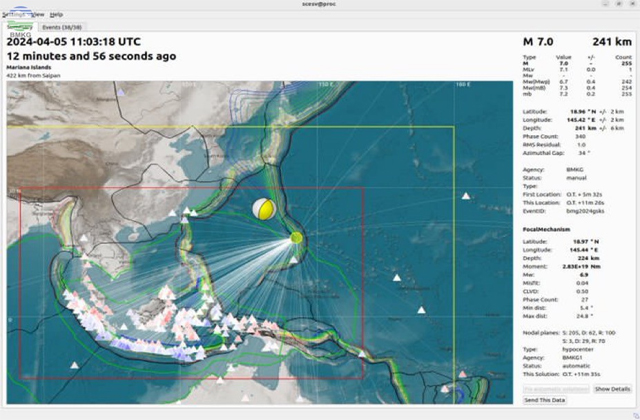Click the station triangle at top-left of map

(121, 91)
